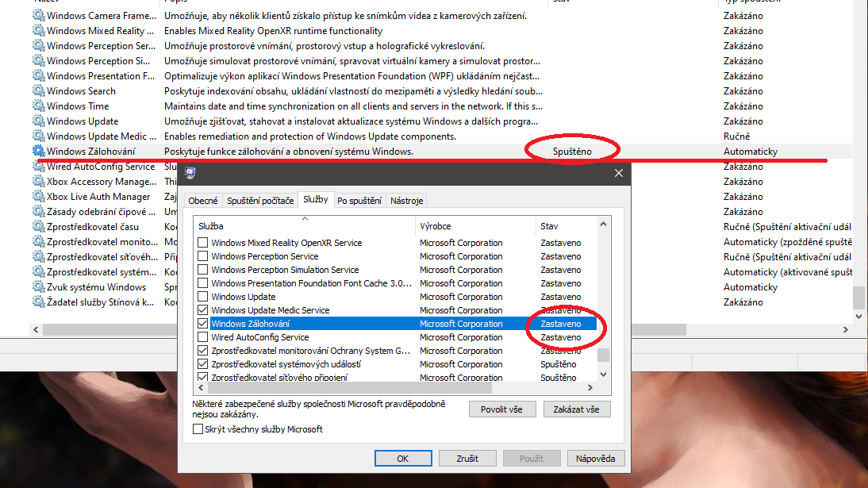The width and height of the screenshot is (868, 488).
Task: Click gear icon beside Xbox Live Auth Manager
Action: [x=38, y=196]
